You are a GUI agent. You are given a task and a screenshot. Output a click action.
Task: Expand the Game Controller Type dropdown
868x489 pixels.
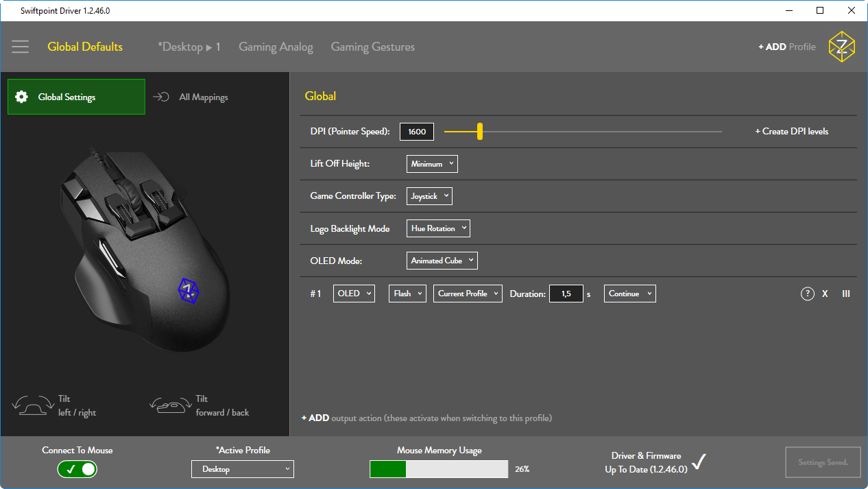click(x=429, y=196)
